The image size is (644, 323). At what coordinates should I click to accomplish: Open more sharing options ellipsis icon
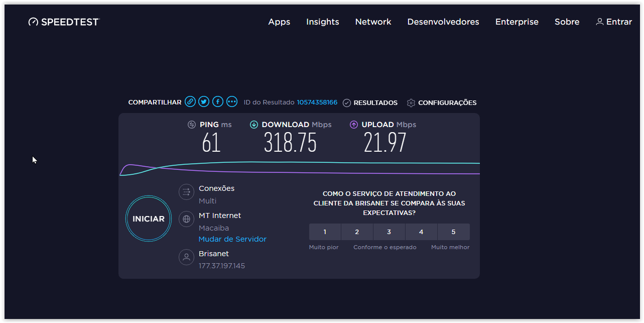point(232,101)
